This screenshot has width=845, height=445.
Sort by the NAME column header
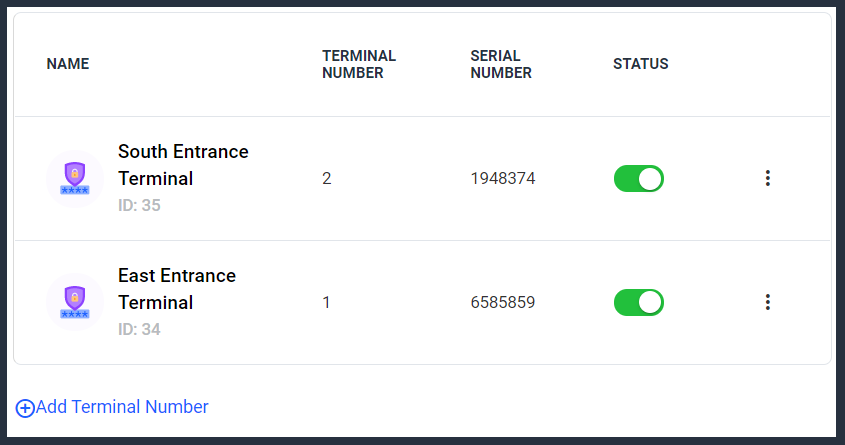pyautogui.click(x=68, y=64)
